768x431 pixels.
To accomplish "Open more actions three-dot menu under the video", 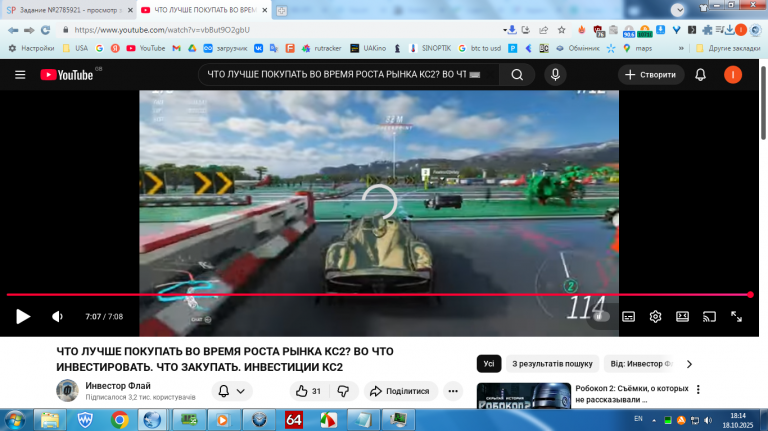I will click(453, 391).
